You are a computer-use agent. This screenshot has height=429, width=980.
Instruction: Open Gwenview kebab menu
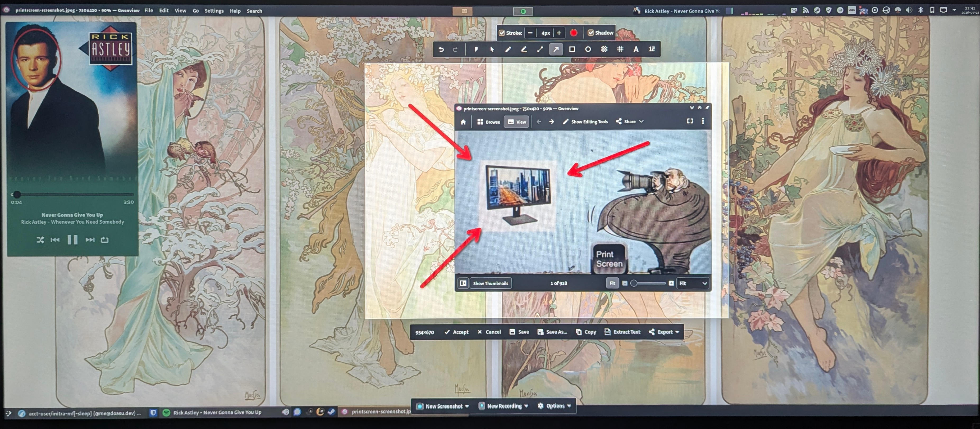[x=703, y=121]
